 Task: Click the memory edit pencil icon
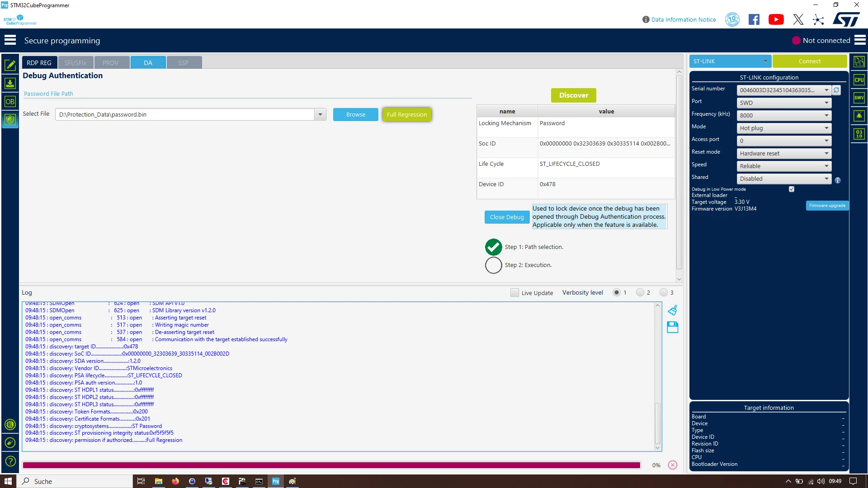pos(10,65)
